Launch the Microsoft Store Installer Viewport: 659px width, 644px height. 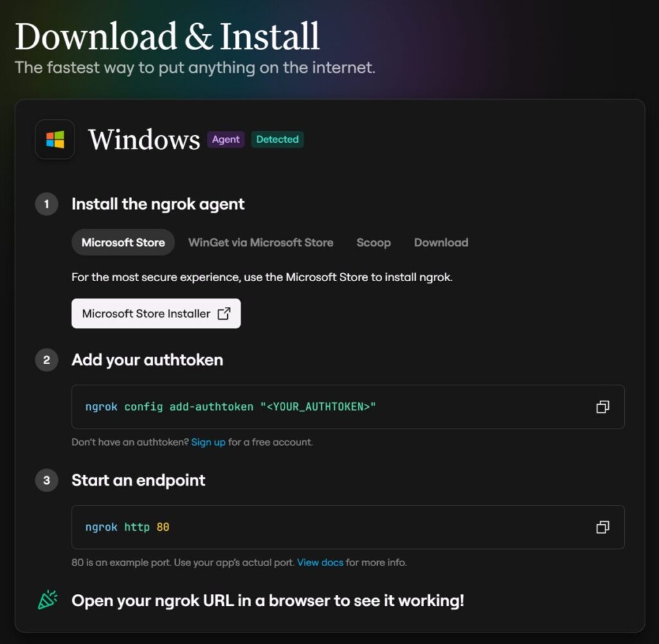tap(156, 313)
